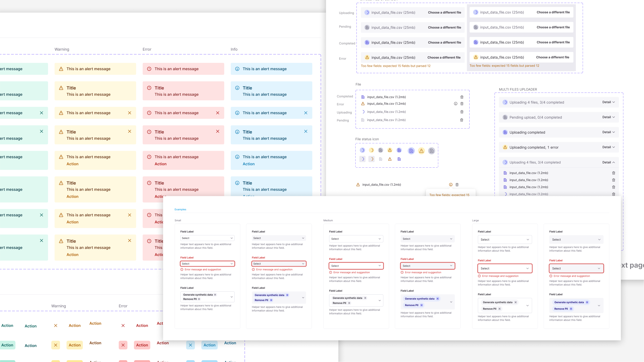
Task: Click warning triangle icon in Error uploader row
Action: click(367, 57)
